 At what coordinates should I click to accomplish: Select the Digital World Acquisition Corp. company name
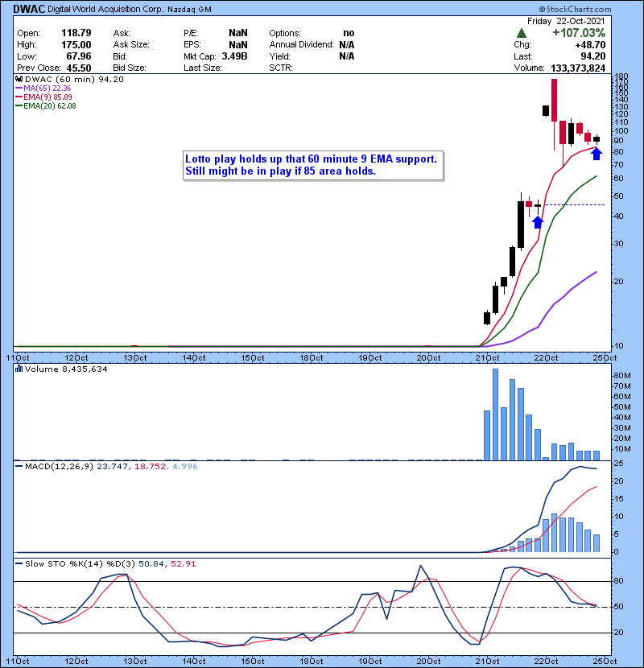(x=105, y=9)
